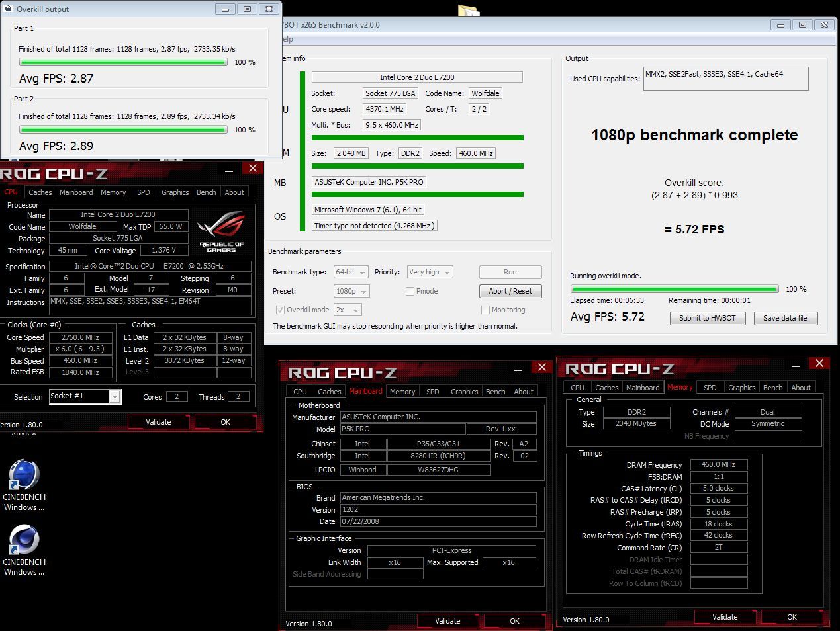Screen dimensions: 840x631
Task: Click the CAS# Latency 5.0 clocks value
Action: (x=719, y=488)
